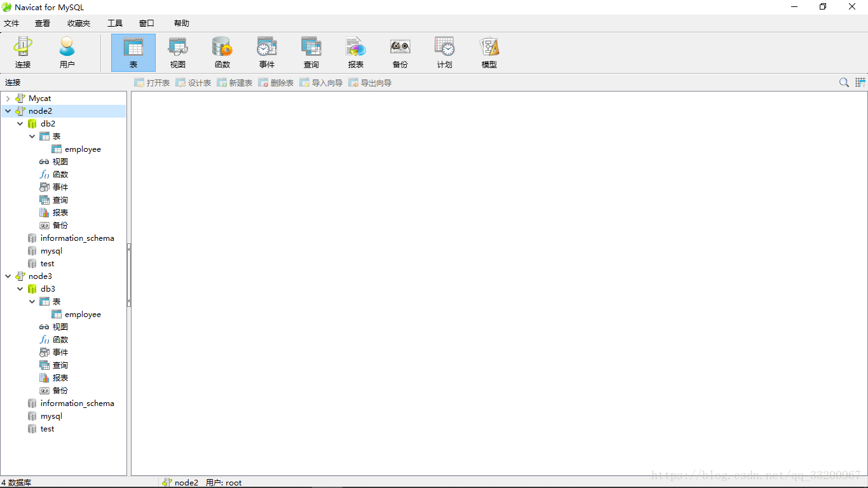Click the 用户 (User) toolbar icon
This screenshot has height=488, width=868.
coord(67,52)
